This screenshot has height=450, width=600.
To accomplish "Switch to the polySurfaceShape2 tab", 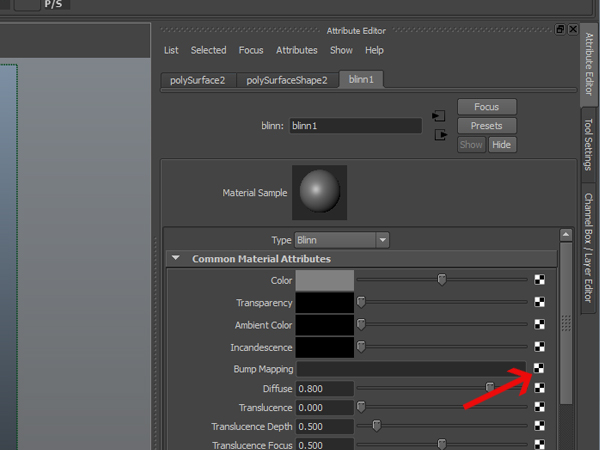I will coord(287,80).
